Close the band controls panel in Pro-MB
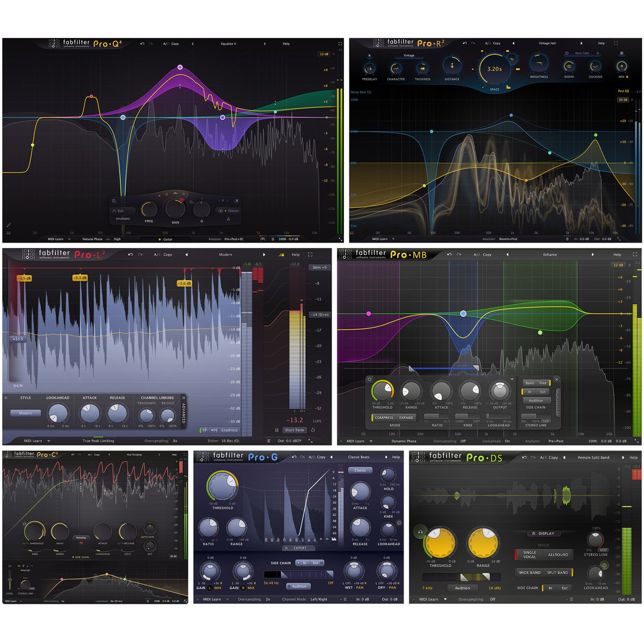The height and width of the screenshot is (644, 644). [x=557, y=379]
